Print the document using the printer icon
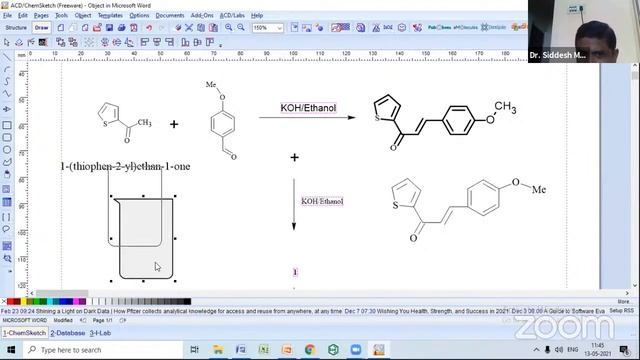Viewport: 640px width, 360px height. tap(122, 28)
